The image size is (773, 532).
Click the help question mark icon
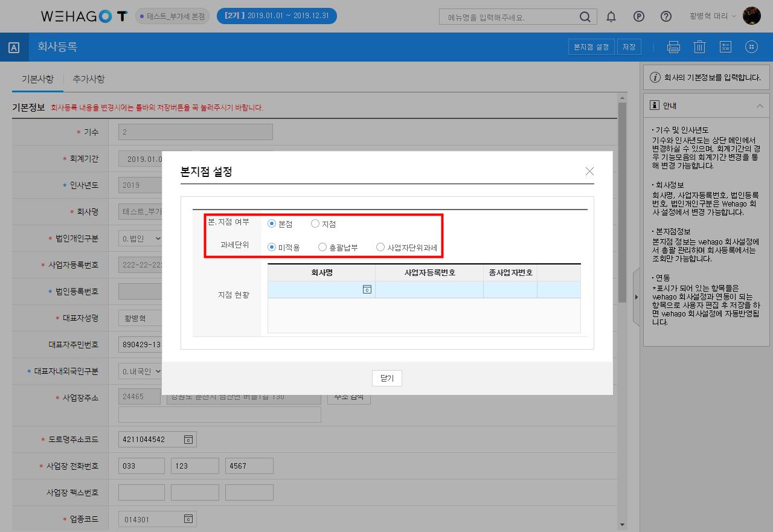pos(666,17)
